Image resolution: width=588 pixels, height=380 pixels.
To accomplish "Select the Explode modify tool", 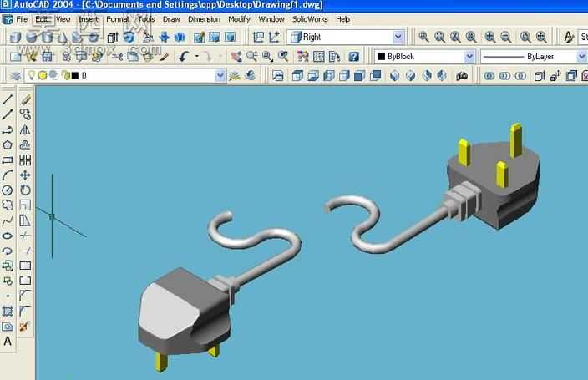I will (23, 327).
